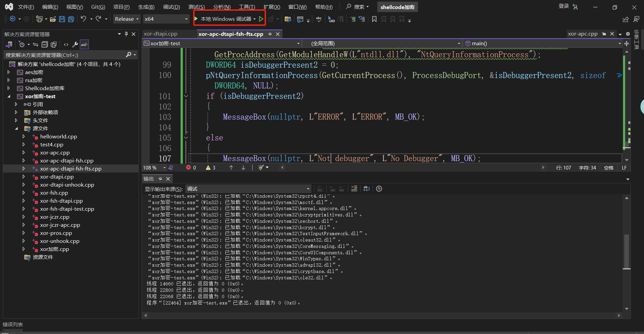Toggle pin on xor-apc-dtapi-fsh-fts.cpp tab
The image size is (644, 334).
pyautogui.click(x=270, y=34)
